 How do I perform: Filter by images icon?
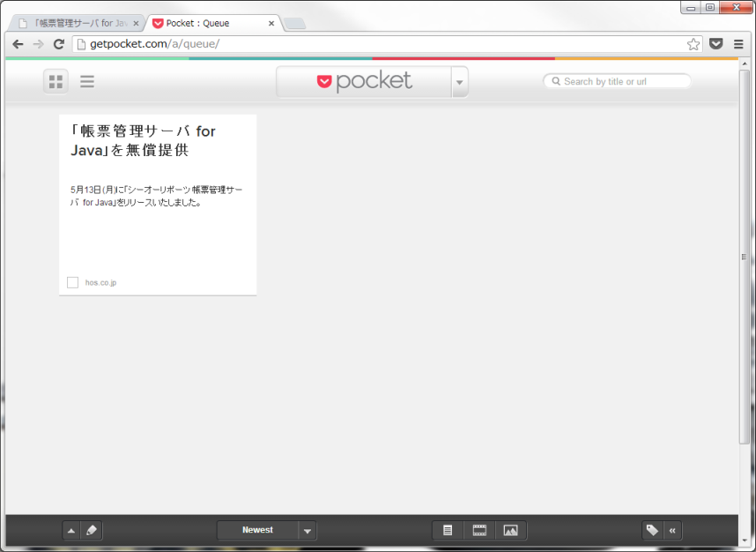(510, 530)
